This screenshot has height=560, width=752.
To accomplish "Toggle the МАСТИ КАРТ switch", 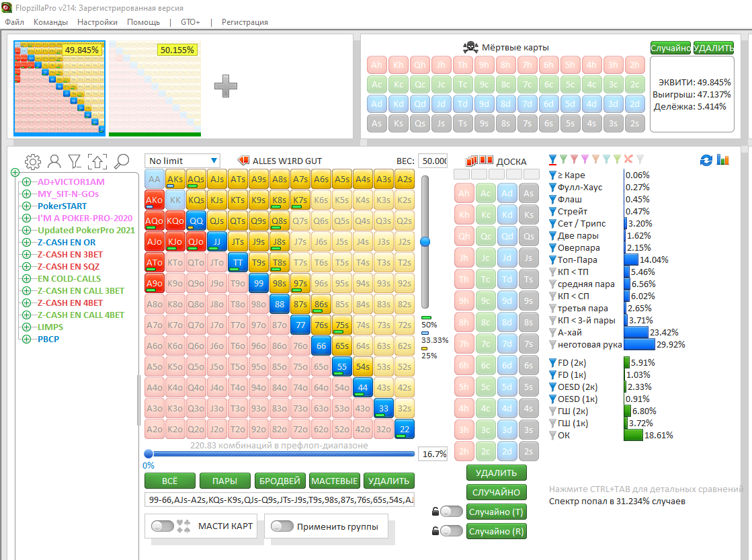I will pyautogui.click(x=162, y=526).
